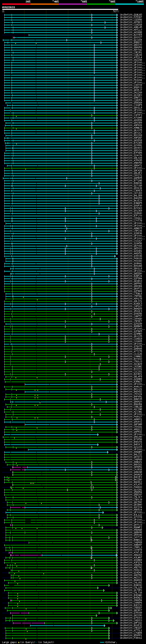This screenshot has width=146, height=644.
Task: Click UniRef100_B2ADC3 label
Action: 131,304
